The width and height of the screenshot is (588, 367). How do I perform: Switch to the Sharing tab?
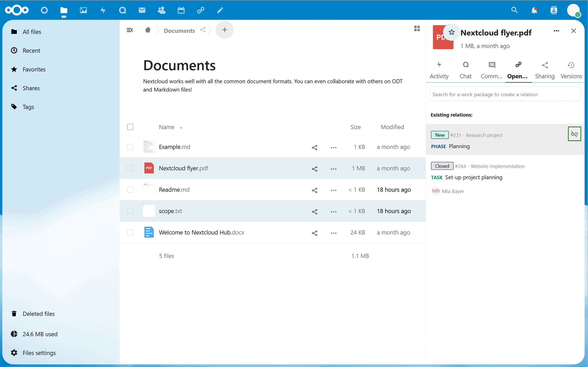click(x=544, y=70)
